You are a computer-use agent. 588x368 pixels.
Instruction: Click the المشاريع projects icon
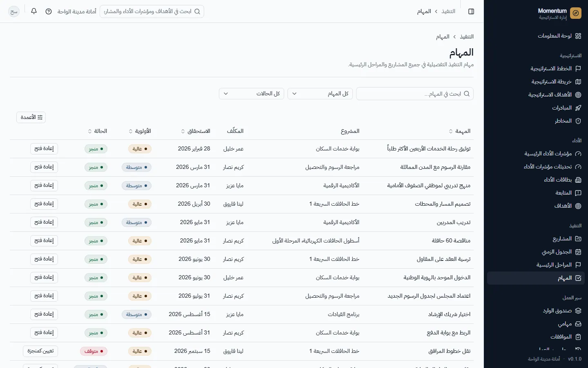tap(578, 239)
